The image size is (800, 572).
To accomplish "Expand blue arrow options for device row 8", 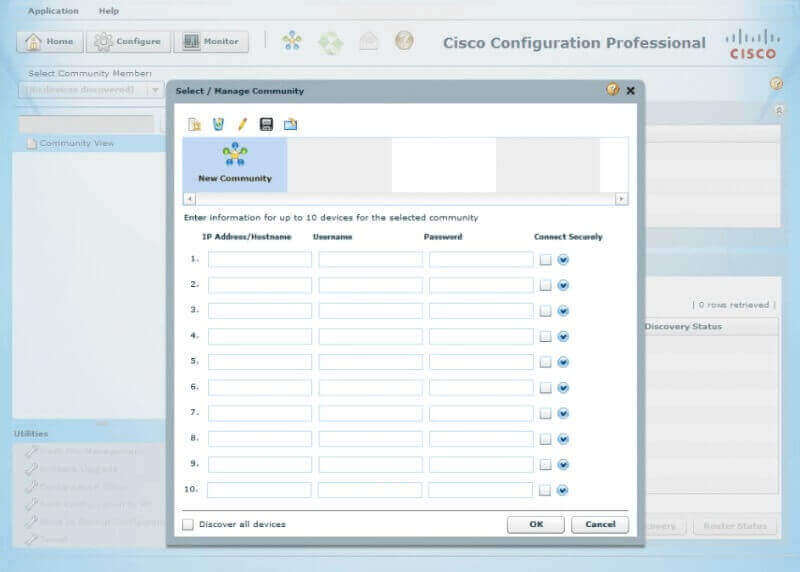I will (x=563, y=439).
